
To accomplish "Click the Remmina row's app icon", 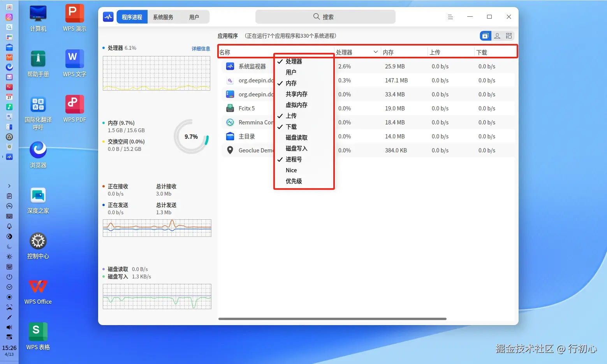I will point(230,122).
